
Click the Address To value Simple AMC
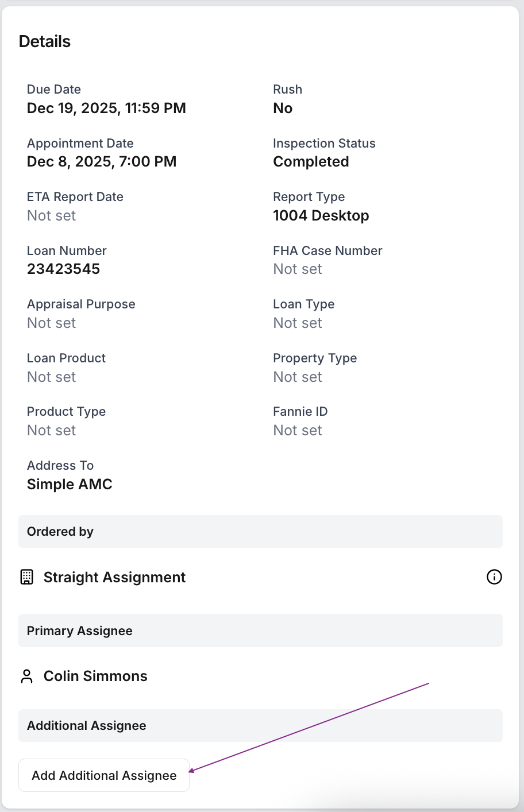(x=70, y=484)
